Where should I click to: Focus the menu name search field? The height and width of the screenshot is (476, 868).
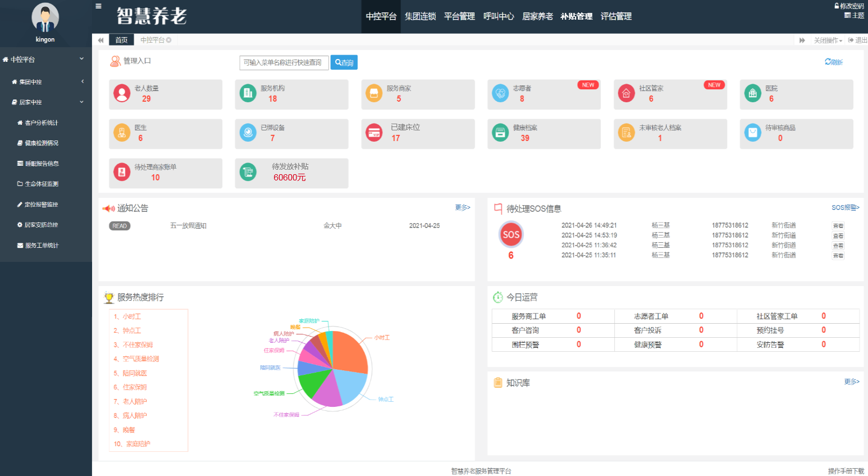pos(284,62)
